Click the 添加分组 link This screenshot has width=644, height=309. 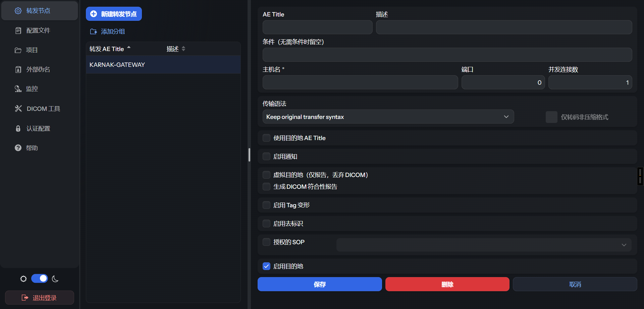(x=107, y=32)
